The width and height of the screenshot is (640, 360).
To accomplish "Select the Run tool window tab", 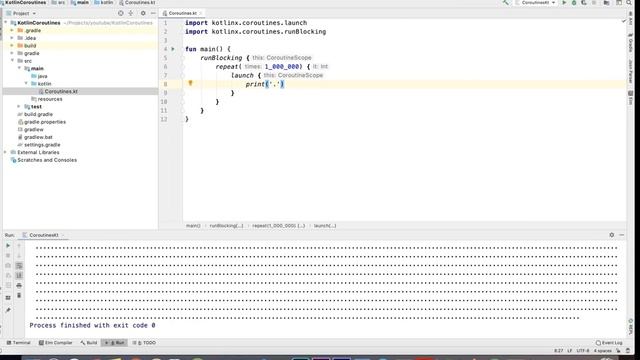I will 114,343.
